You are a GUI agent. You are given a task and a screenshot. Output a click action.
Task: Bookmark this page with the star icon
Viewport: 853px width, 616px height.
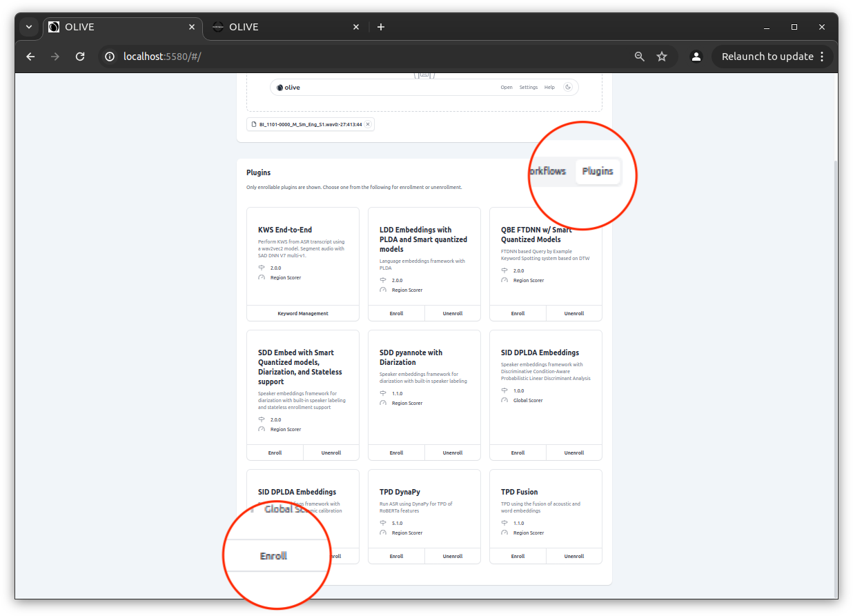click(662, 57)
